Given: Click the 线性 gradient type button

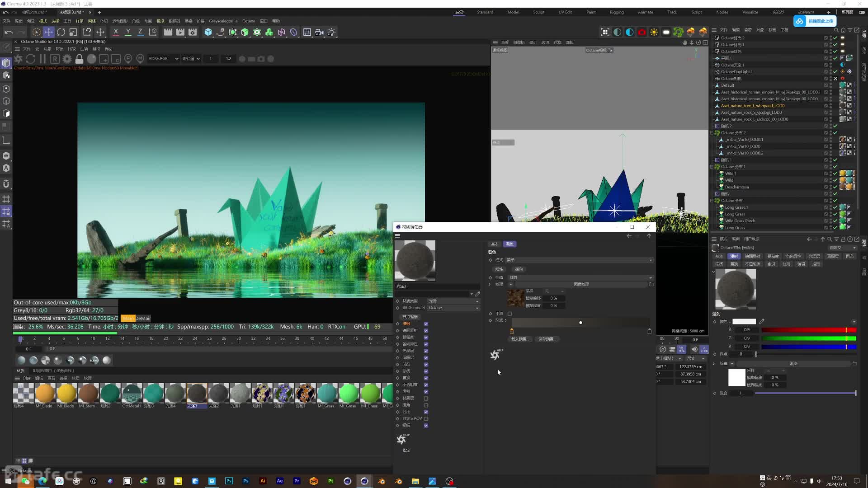Looking at the screenshot, I should click(499, 269).
